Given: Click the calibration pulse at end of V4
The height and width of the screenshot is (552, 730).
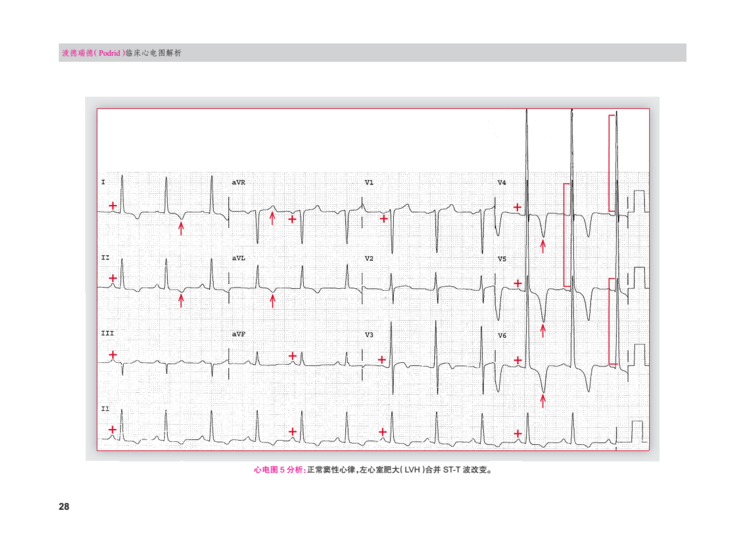Looking at the screenshot, I should 636,202.
